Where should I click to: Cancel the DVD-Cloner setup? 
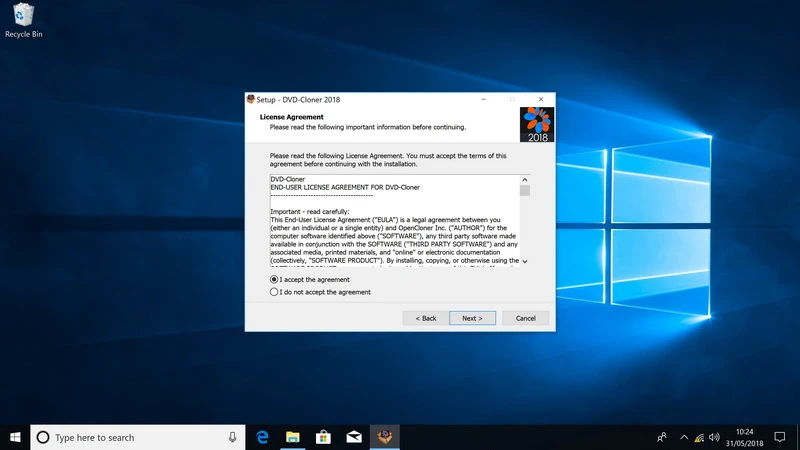click(x=526, y=318)
